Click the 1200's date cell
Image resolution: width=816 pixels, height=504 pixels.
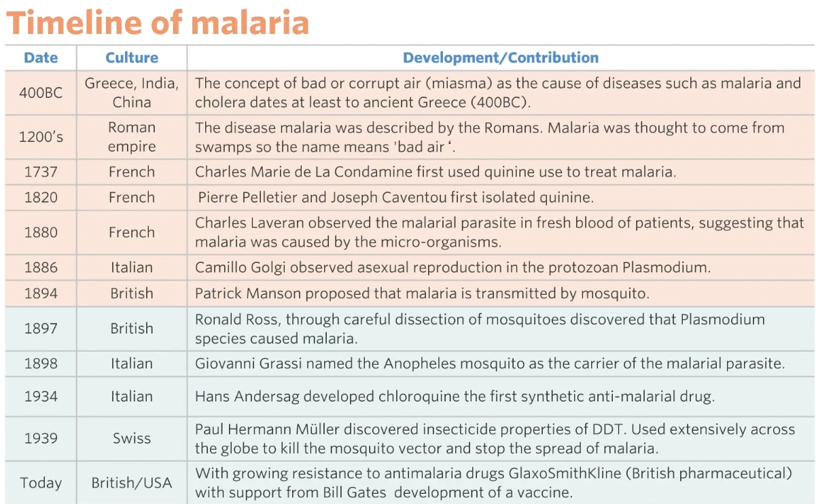point(41,137)
